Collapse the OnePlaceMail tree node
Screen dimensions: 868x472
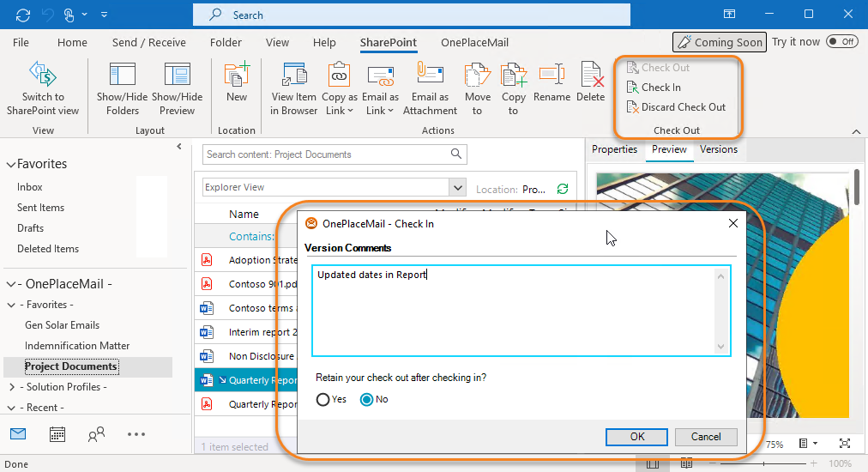10,284
